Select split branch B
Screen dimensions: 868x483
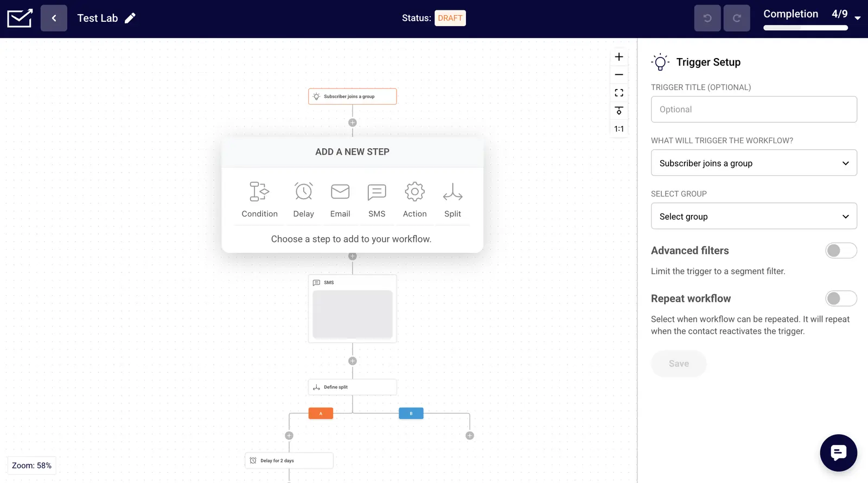coord(411,414)
